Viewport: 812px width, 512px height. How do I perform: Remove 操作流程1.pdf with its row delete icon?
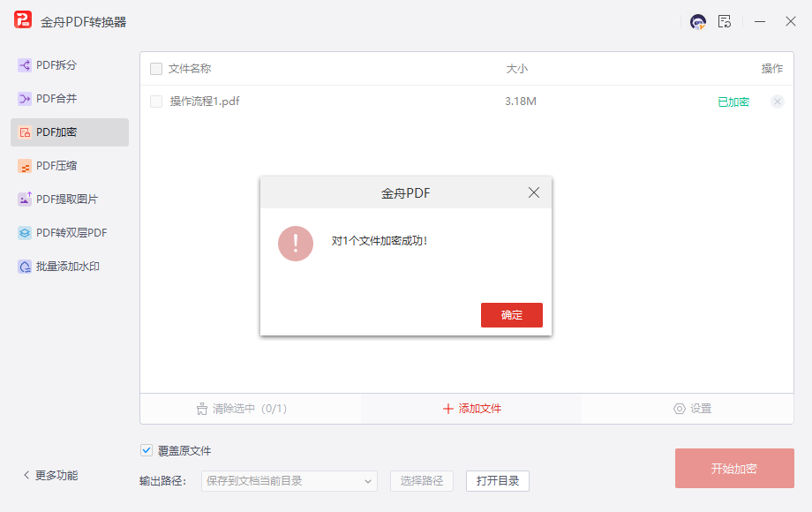click(x=777, y=102)
